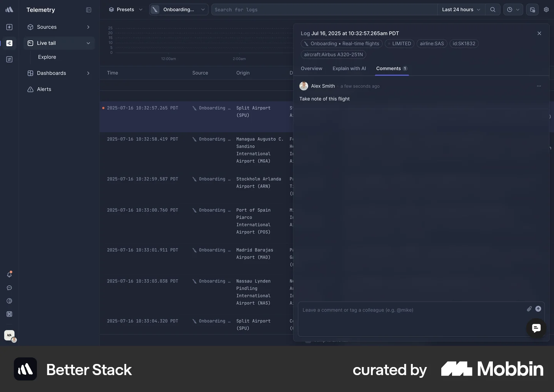Click the magnifier search button
This screenshot has height=392, width=554.
[x=492, y=10]
